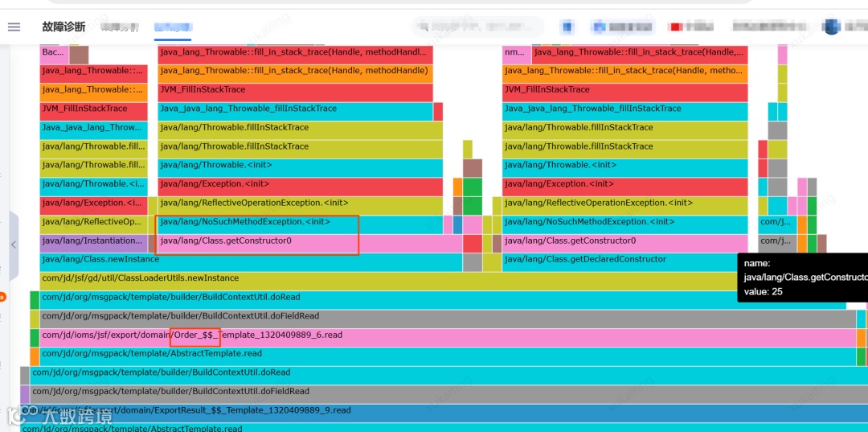868x432 pixels.
Task: Select getConstructor0 frame directly above getDeclaredConstructor
Action: [625, 243]
